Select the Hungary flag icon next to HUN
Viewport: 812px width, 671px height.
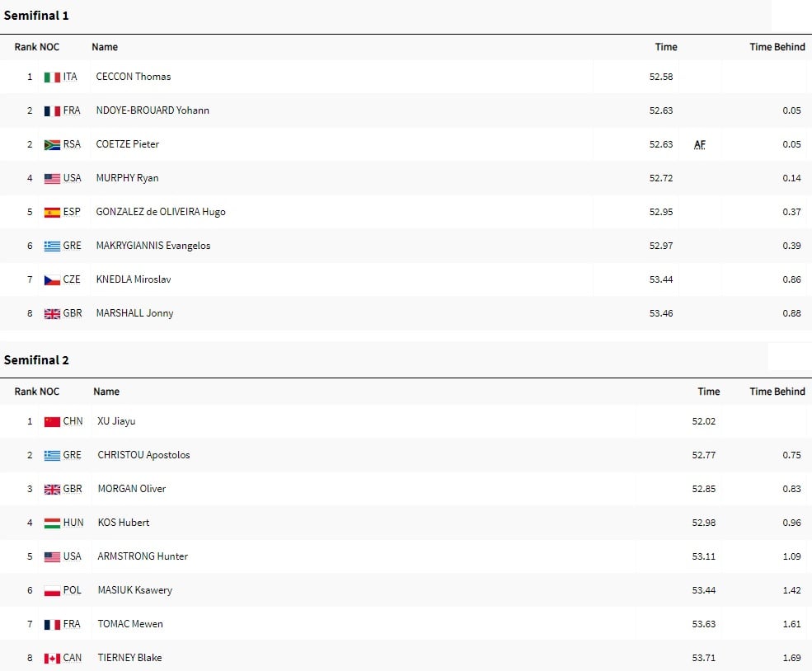point(52,523)
